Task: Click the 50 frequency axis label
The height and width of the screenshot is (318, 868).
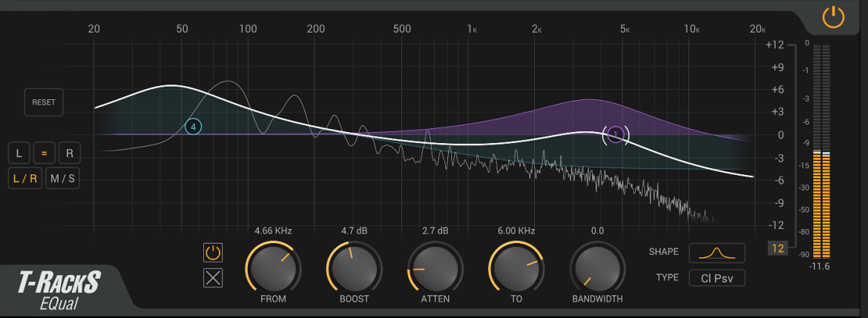Action: tap(183, 30)
